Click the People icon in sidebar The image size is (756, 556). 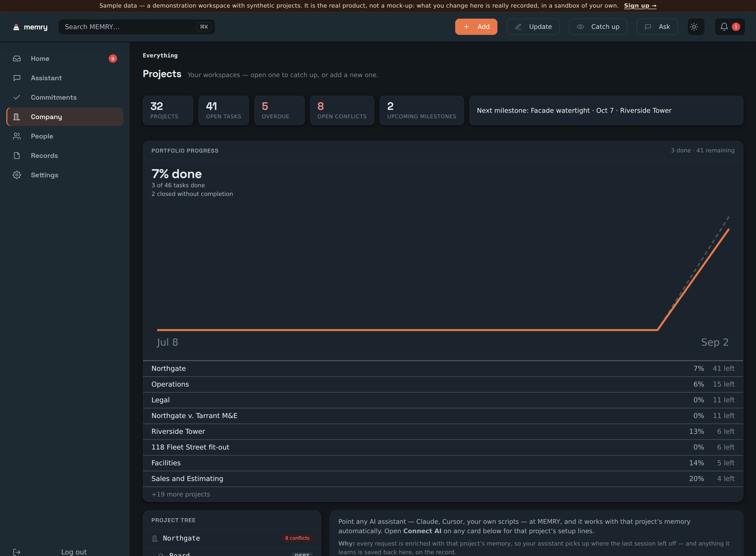point(17,136)
